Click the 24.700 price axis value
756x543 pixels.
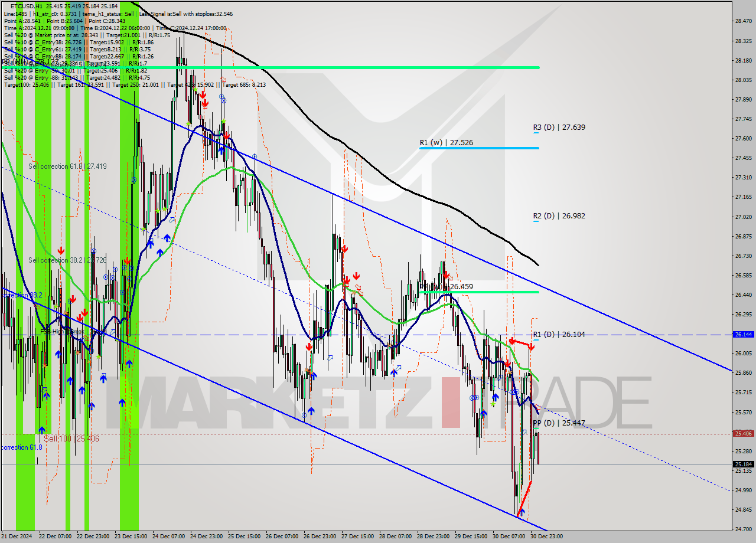(743, 529)
